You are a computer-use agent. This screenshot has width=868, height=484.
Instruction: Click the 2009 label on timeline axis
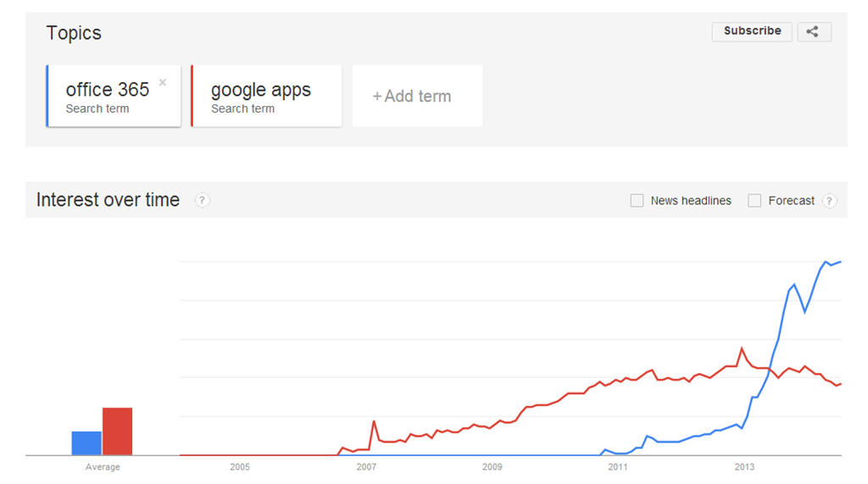point(492,467)
